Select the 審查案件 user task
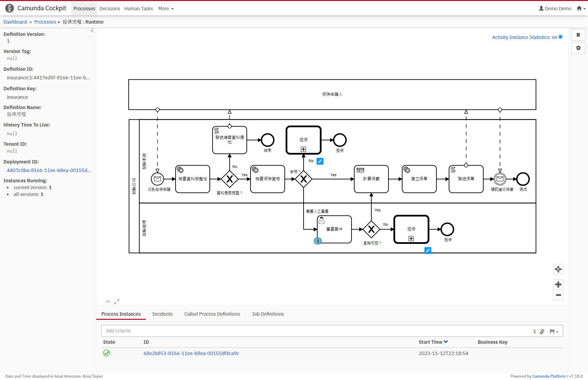The image size is (588, 380). (334, 229)
